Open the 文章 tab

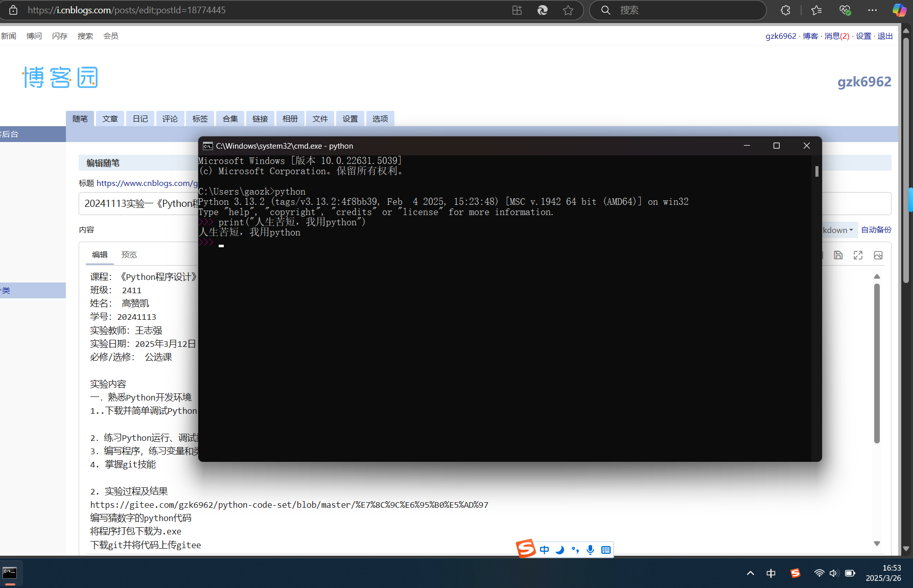110,119
